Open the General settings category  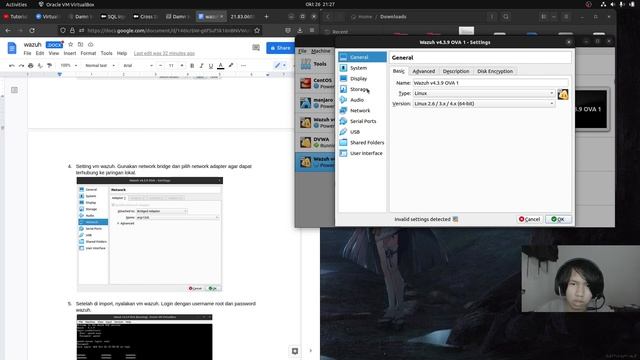coord(362,57)
